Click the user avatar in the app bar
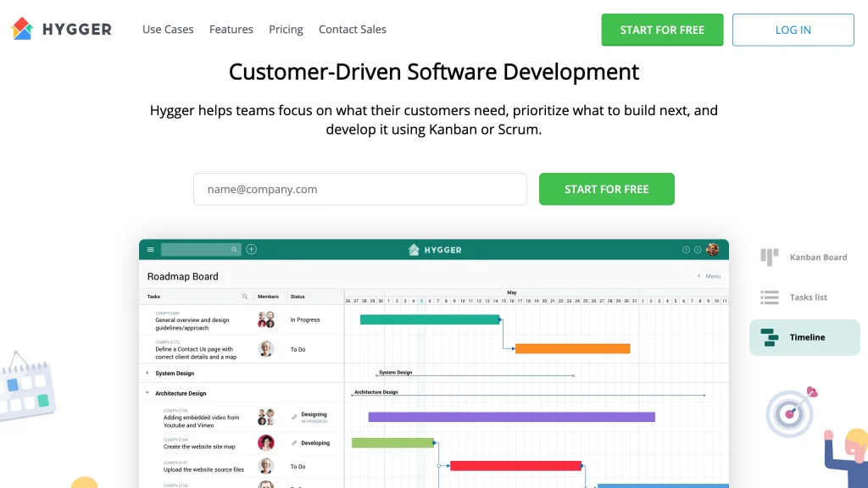The width and height of the screenshot is (868, 488). (x=712, y=249)
